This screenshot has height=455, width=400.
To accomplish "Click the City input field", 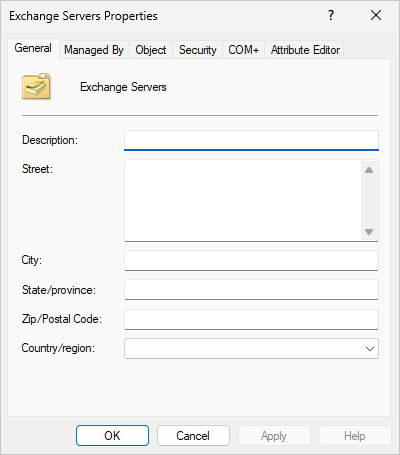I will point(251,261).
